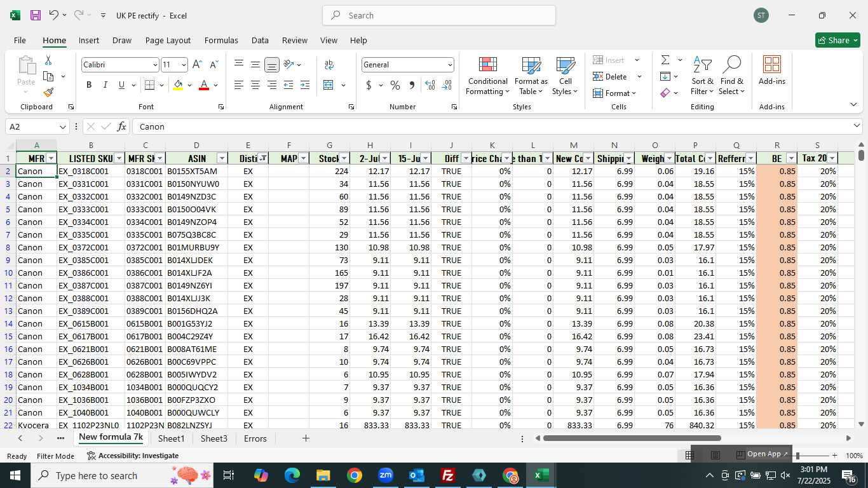Image resolution: width=868 pixels, height=488 pixels.
Task: Open Conditional Formatting button
Action: click(x=487, y=76)
